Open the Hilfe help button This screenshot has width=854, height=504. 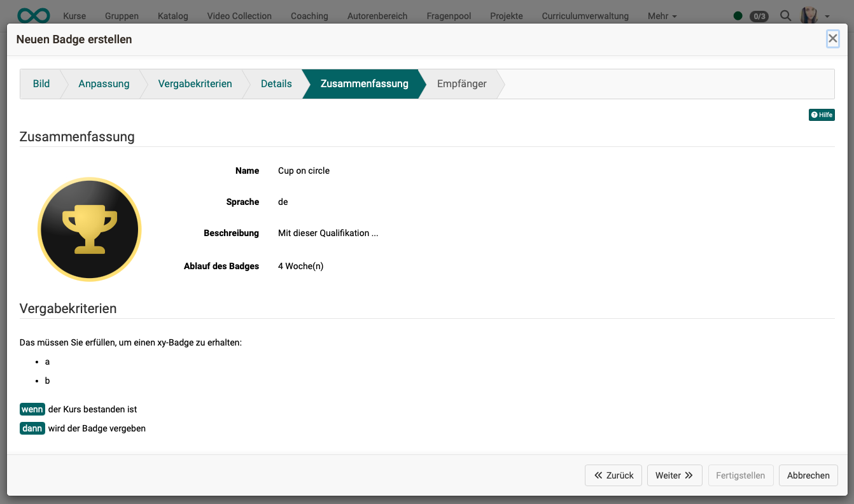click(822, 115)
